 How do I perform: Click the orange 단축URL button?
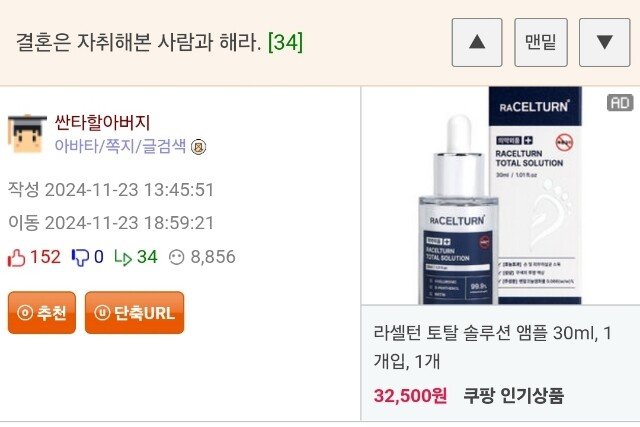[x=134, y=313]
